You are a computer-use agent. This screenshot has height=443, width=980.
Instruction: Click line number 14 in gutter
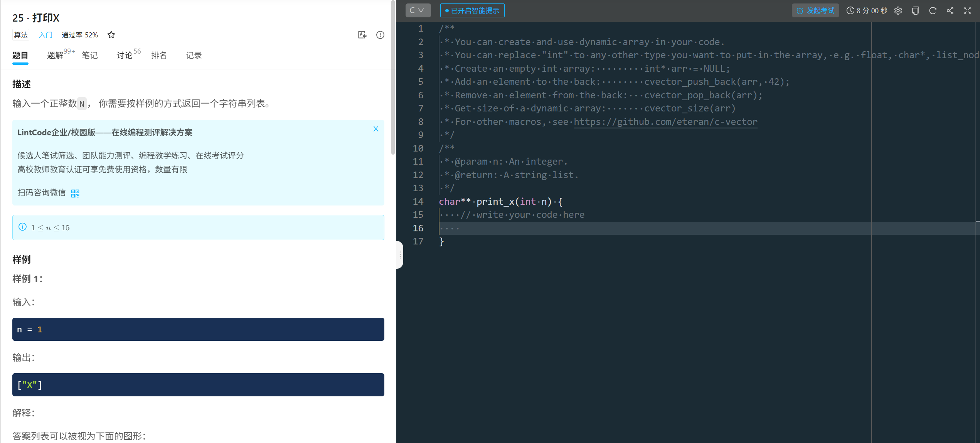click(x=418, y=202)
